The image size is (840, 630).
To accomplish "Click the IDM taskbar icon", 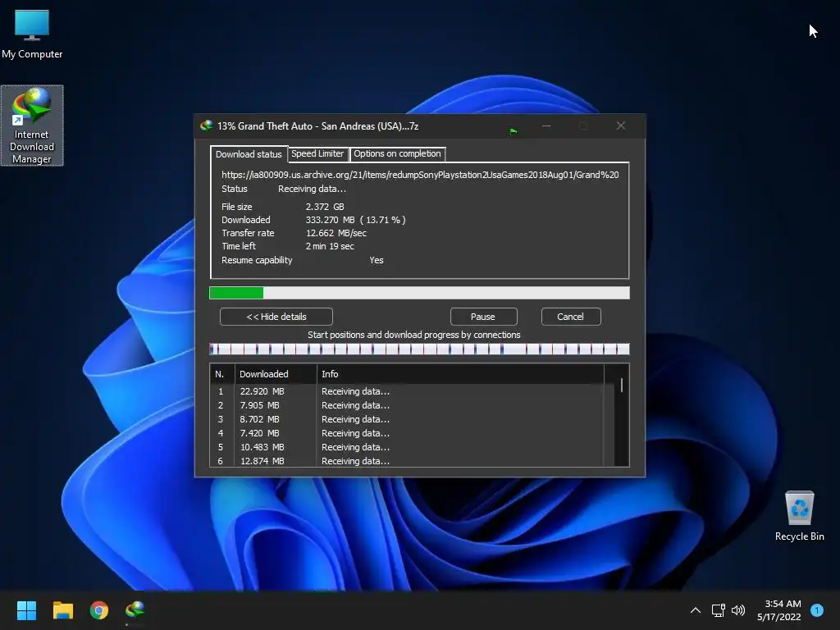I will click(x=135, y=609).
